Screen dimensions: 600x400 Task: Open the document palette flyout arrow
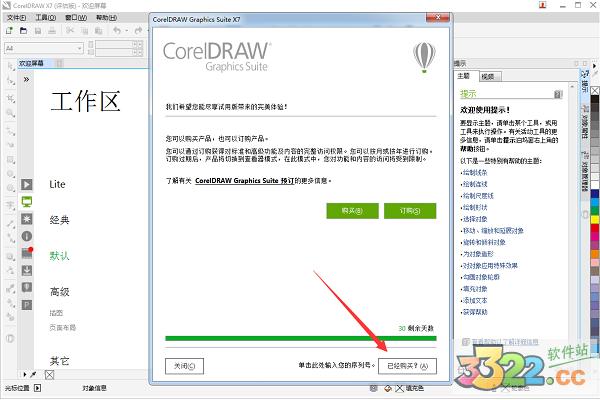pos(24,375)
